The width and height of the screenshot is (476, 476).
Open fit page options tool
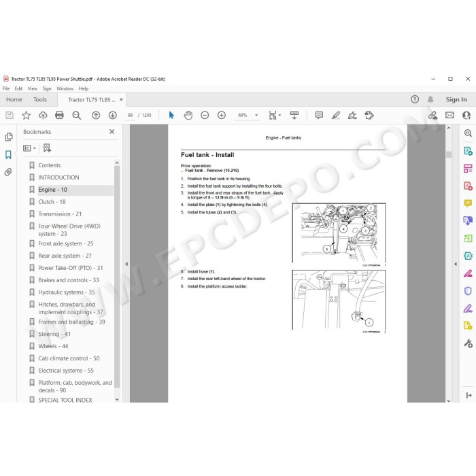(x=275, y=116)
